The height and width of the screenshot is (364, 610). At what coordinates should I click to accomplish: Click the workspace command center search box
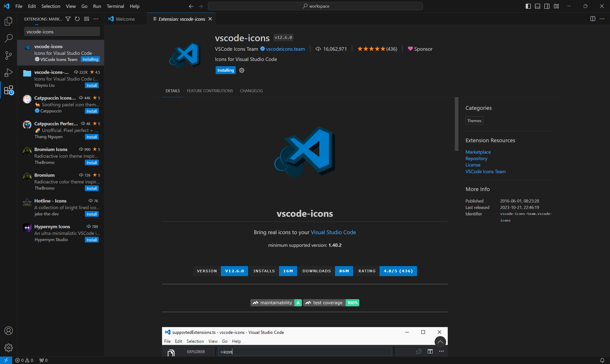pos(315,6)
